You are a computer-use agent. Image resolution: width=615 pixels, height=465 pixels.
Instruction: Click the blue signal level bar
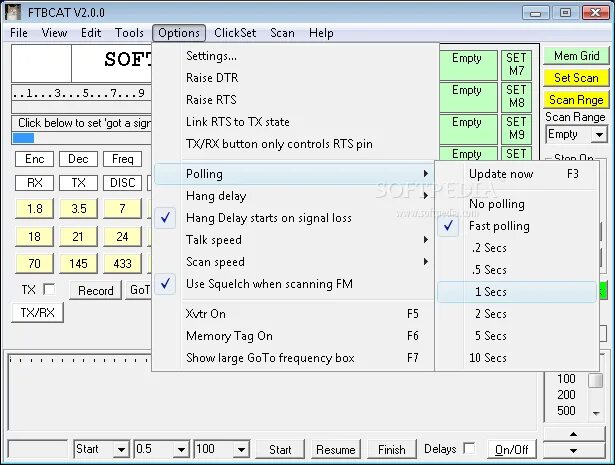[23, 138]
